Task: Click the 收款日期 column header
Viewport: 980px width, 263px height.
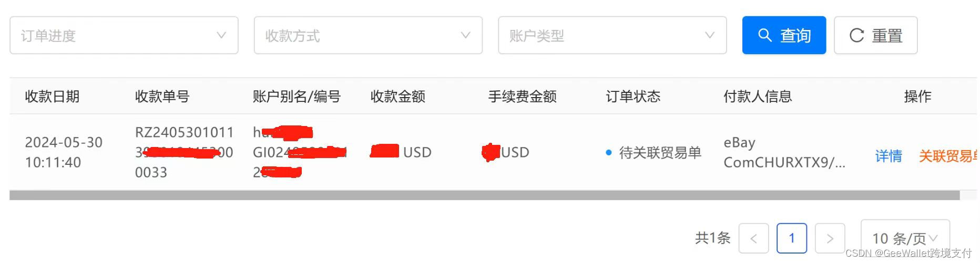Action: coord(52,97)
